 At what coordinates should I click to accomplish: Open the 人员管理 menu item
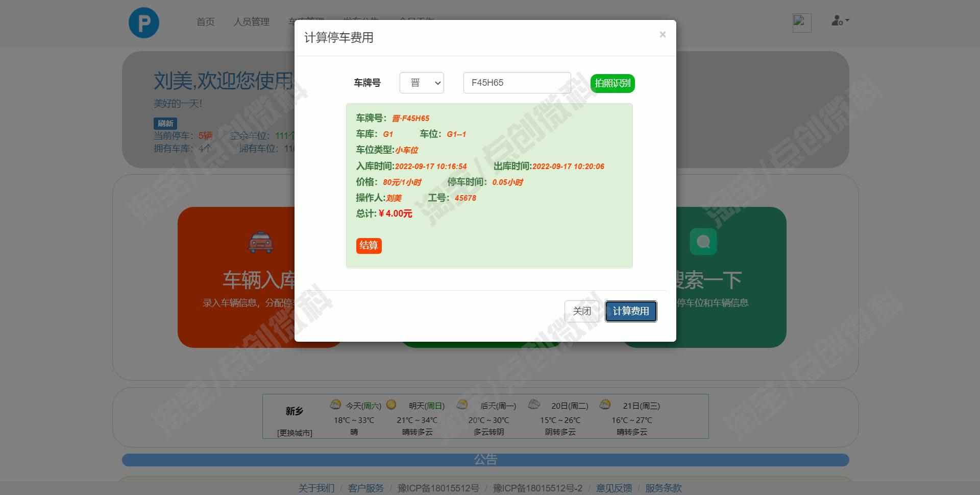251,22
